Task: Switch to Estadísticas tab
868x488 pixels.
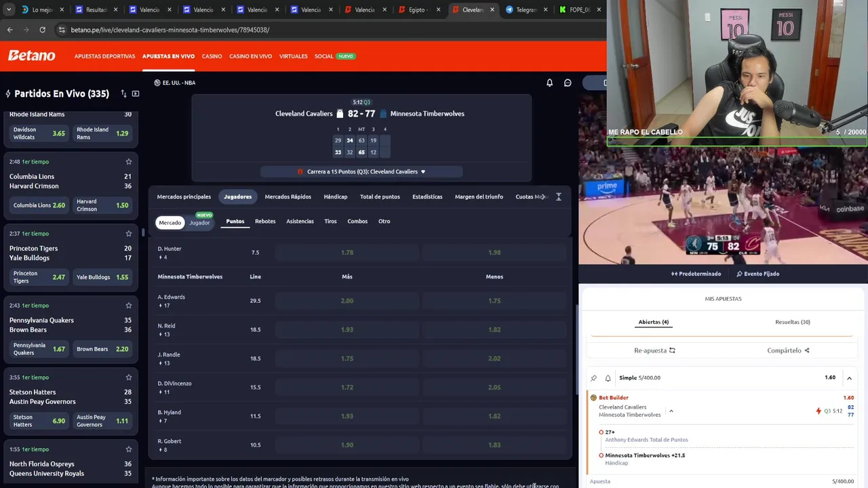Action: click(x=427, y=197)
